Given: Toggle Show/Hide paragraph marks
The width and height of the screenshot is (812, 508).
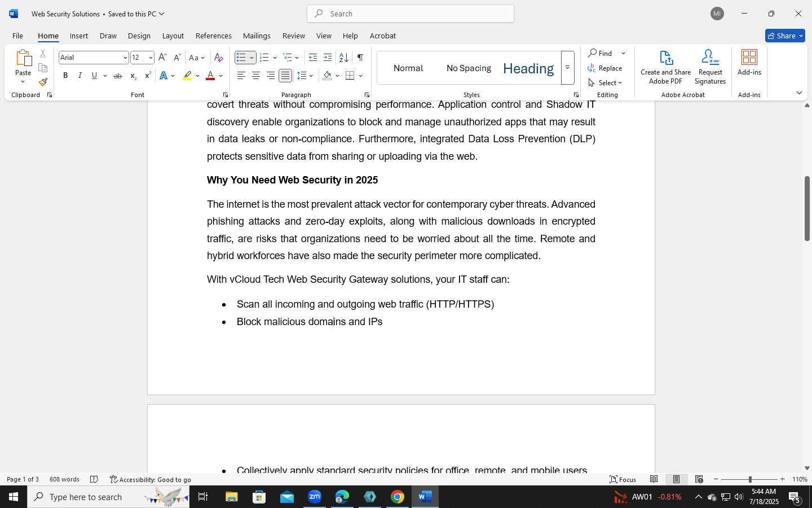Looking at the screenshot, I should 360,58.
